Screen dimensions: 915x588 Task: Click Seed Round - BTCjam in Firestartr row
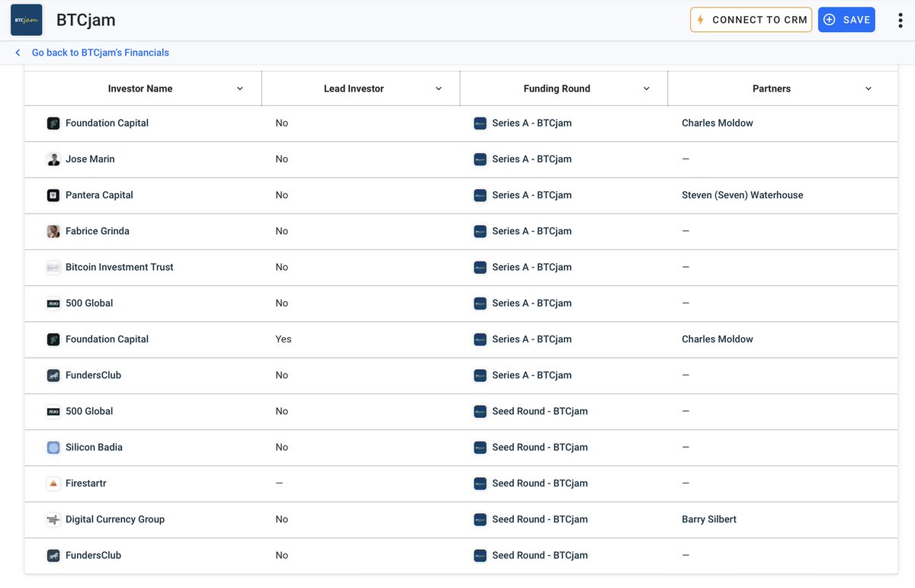pyautogui.click(x=540, y=484)
